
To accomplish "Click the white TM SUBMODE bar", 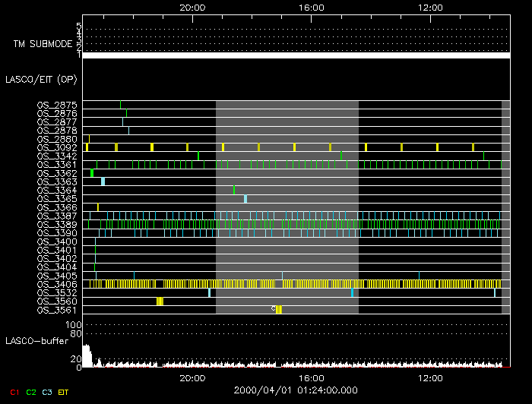I will click(x=296, y=55).
